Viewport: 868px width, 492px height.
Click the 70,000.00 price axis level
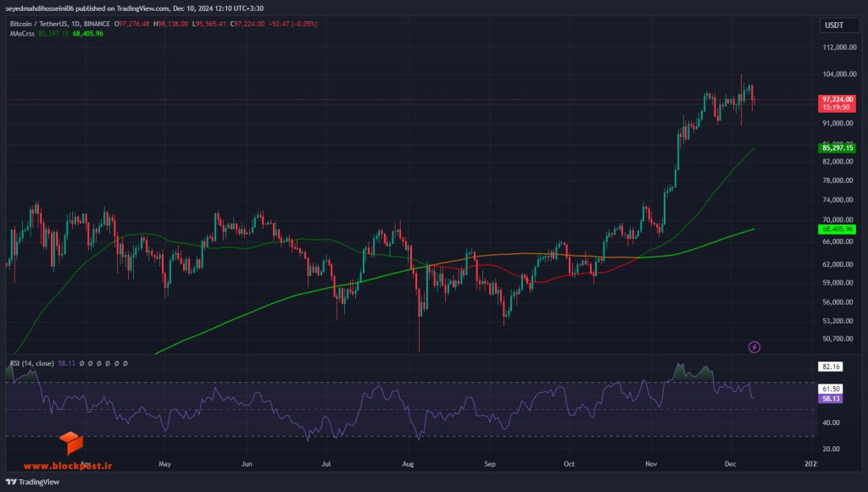click(x=838, y=219)
